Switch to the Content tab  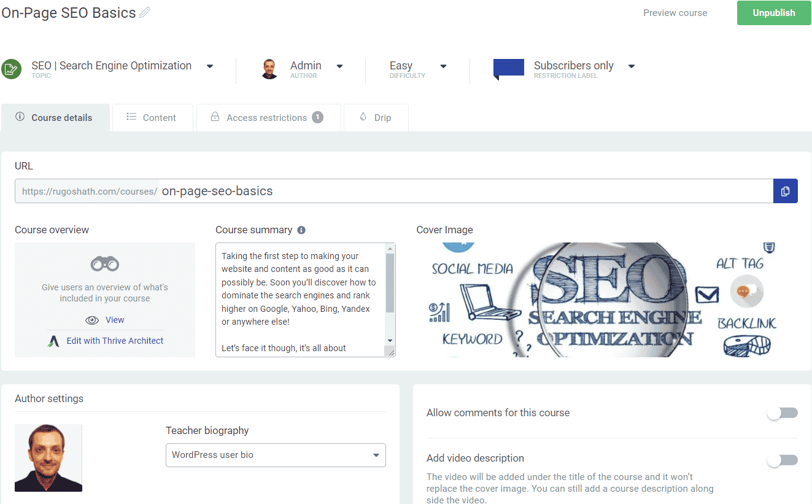(152, 118)
